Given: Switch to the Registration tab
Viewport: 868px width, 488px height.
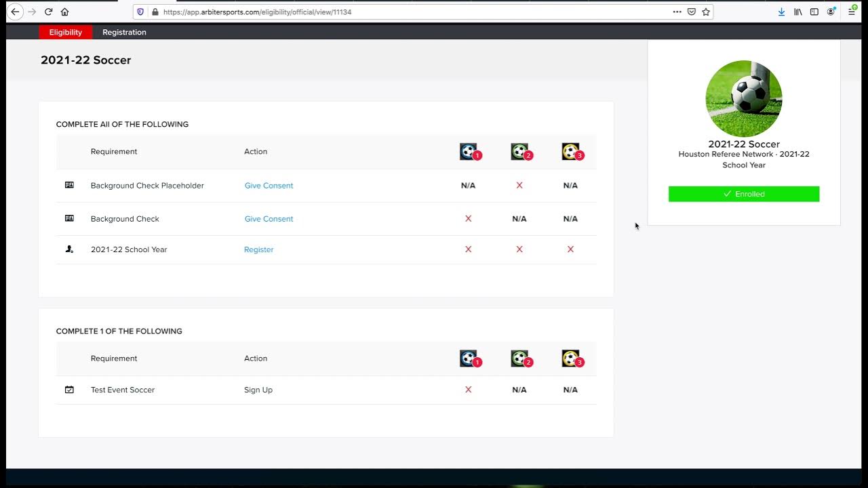Looking at the screenshot, I should tap(124, 32).
